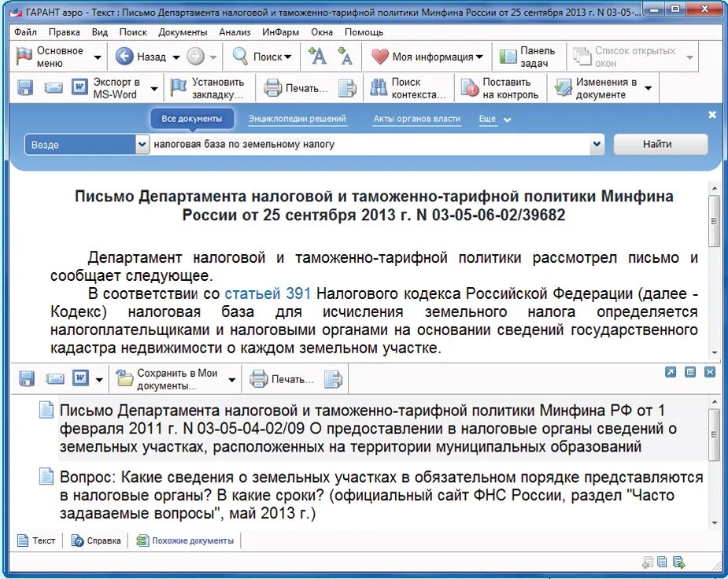
Task: Open the Вид menu
Action: (99, 32)
